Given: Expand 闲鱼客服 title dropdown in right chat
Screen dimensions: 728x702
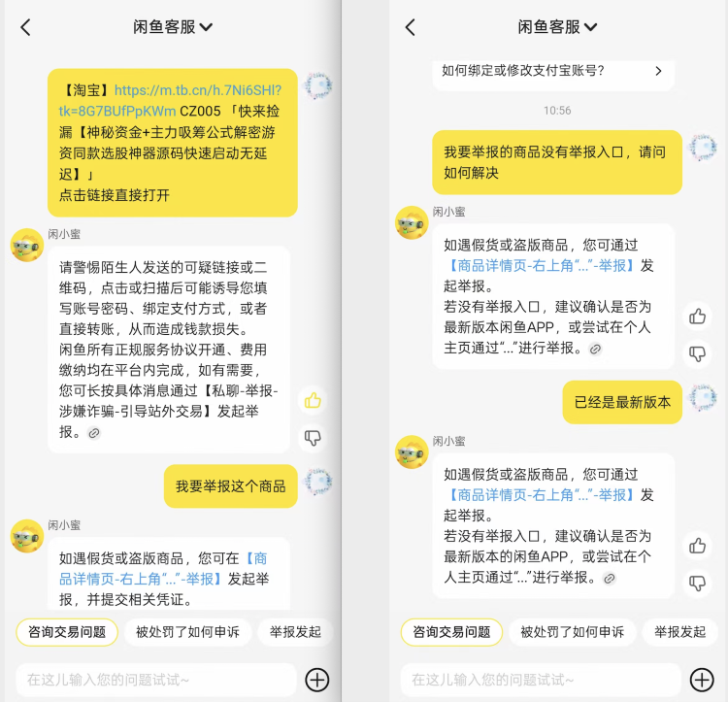Looking at the screenshot, I should (x=590, y=27).
